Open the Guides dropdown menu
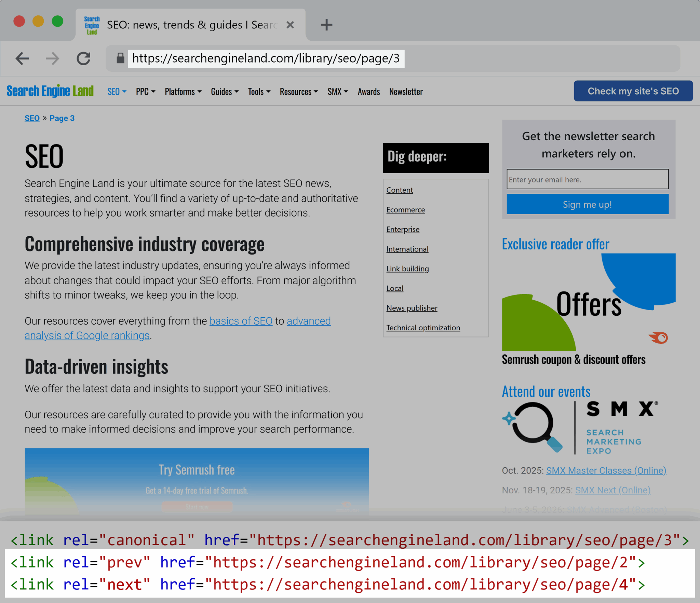Screen dimensions: 700x603 225,92
